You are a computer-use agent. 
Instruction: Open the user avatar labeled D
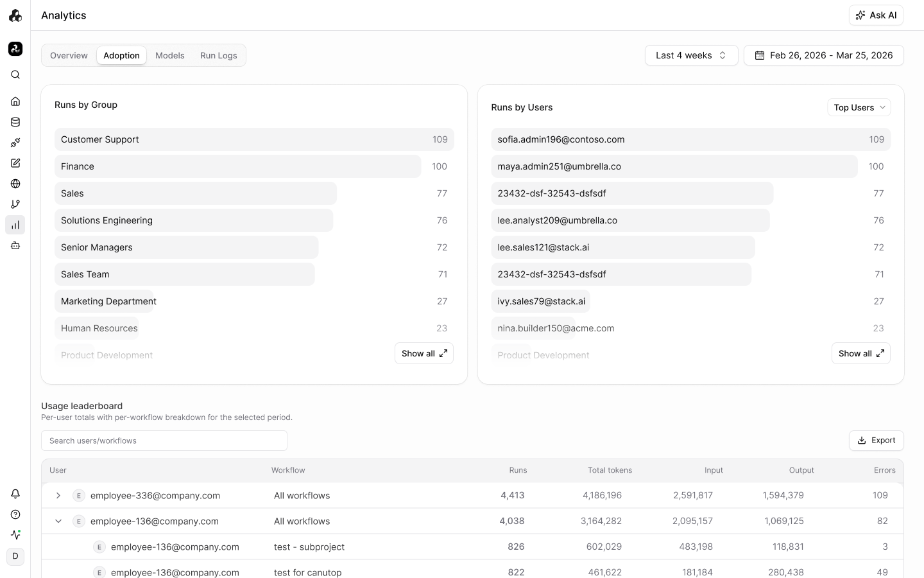(15, 556)
